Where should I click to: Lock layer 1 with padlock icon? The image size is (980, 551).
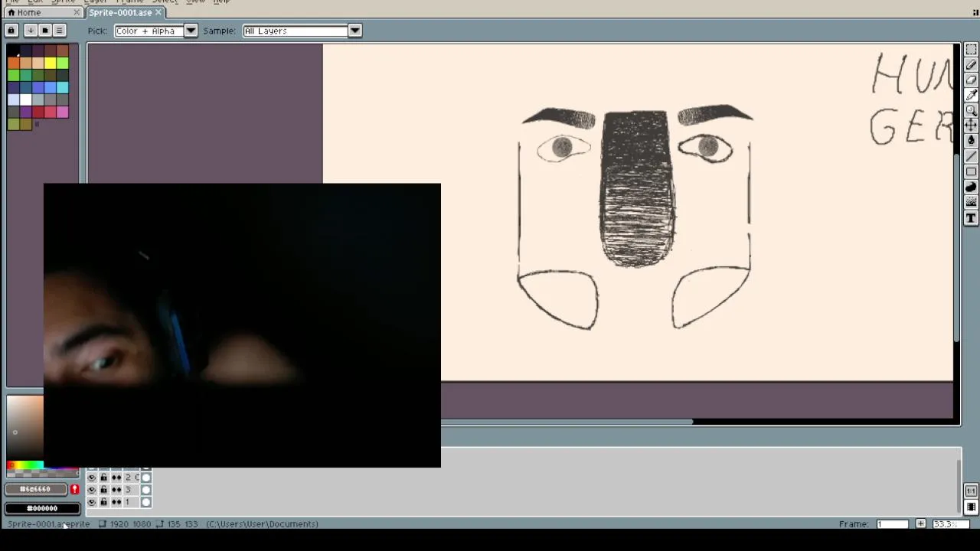103,502
